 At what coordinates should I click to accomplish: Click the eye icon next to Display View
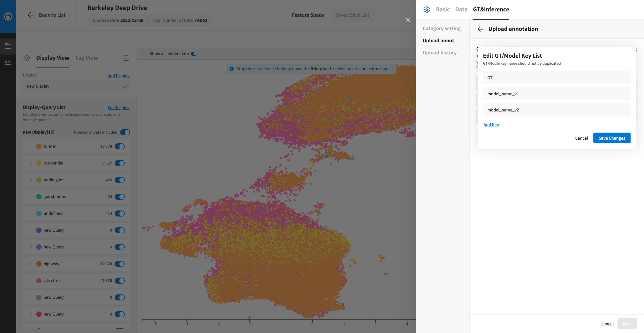[x=27, y=58]
